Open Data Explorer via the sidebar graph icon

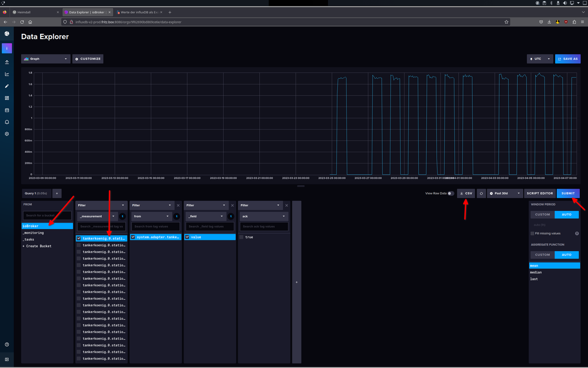click(x=7, y=74)
